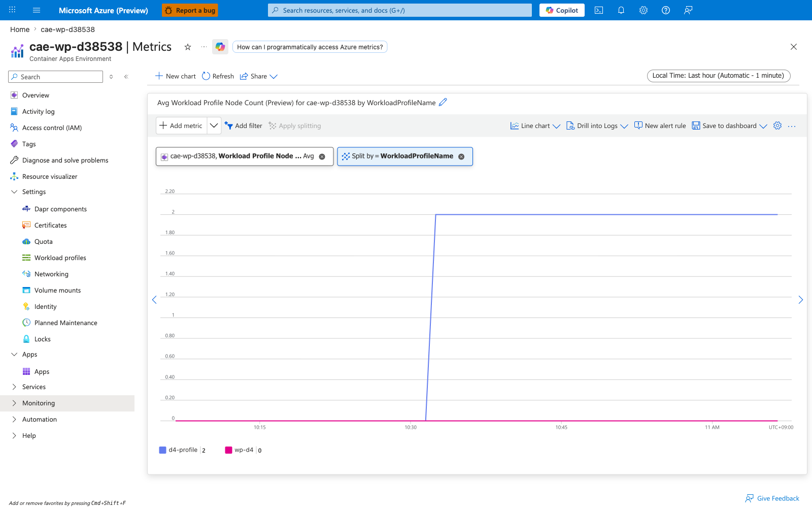Screen dimensions: 812x508
Task: Remove the Split by WorkloadProfileName pill
Action: click(x=461, y=156)
